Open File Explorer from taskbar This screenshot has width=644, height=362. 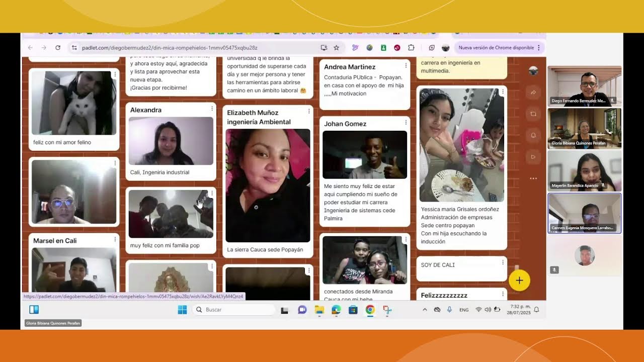(319, 310)
